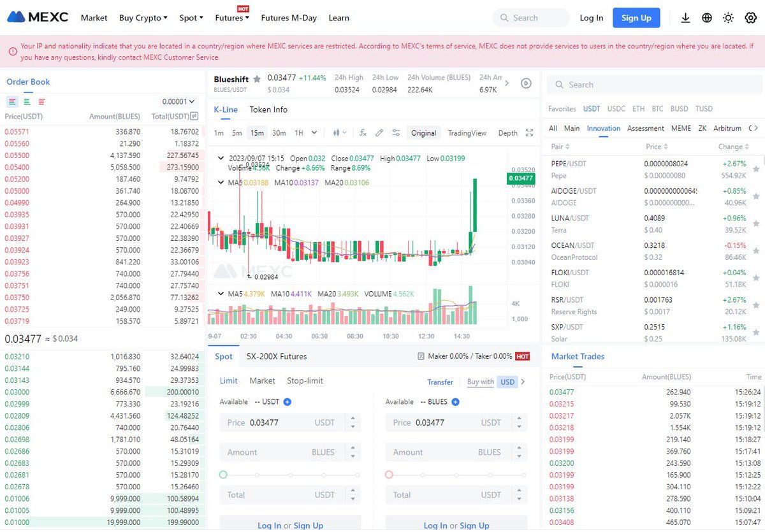Favorite the RSR/USDT pair star

click(x=756, y=305)
